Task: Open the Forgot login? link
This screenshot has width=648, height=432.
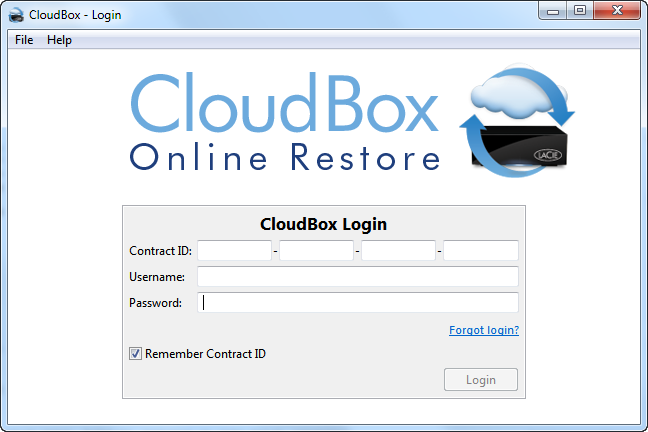Action: pyautogui.click(x=484, y=330)
